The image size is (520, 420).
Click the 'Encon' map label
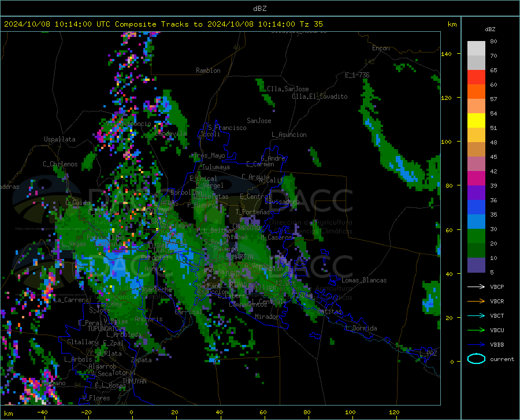pos(381,48)
